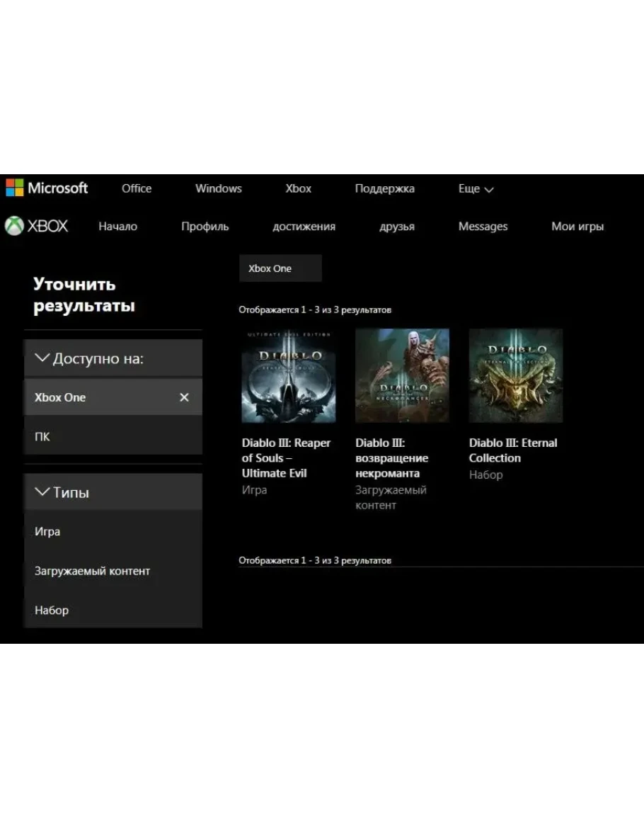Open the достижения page
Image resolution: width=644 pixels, height=818 pixels.
tap(304, 227)
